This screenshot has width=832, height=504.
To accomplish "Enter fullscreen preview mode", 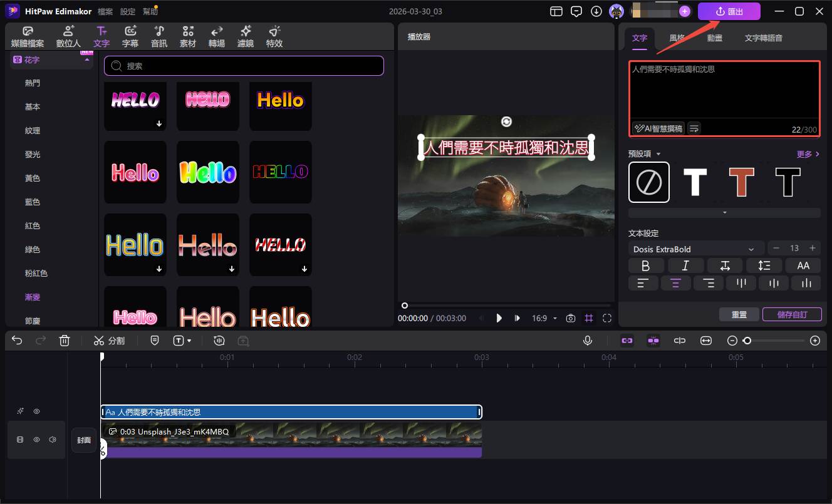I will pos(606,318).
